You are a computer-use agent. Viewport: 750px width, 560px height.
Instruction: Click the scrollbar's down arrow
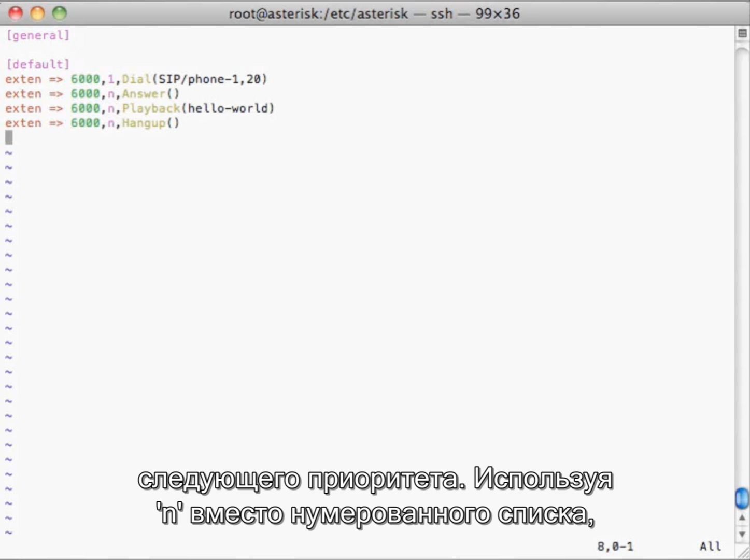[742, 534]
